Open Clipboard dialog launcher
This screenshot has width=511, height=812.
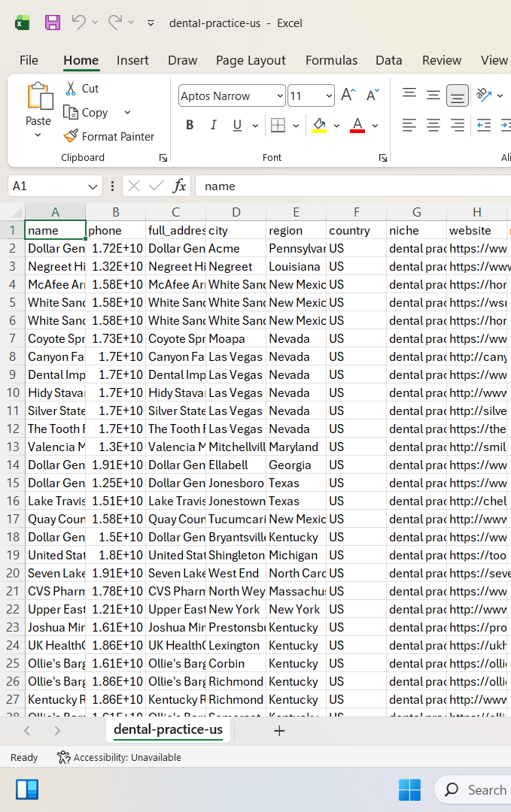click(163, 158)
